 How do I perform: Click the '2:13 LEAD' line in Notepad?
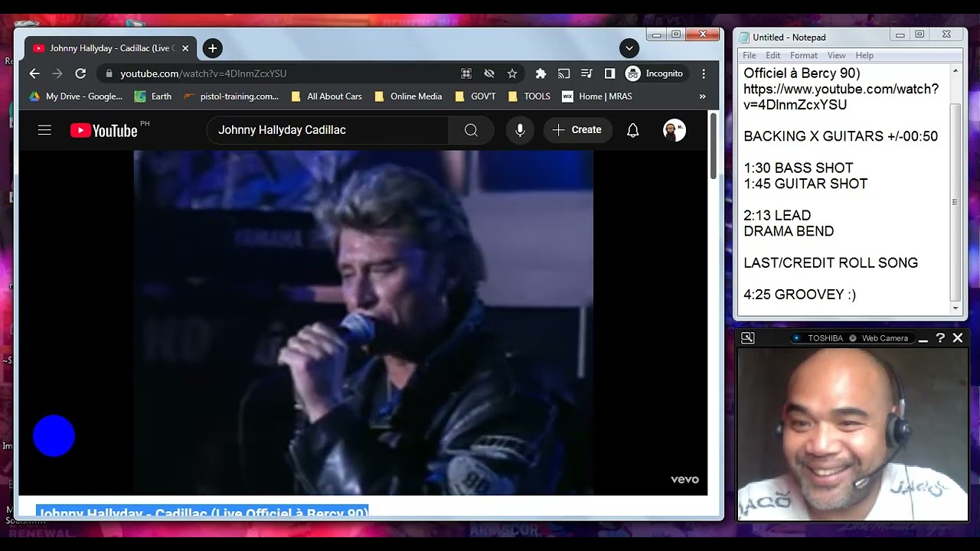pos(777,215)
